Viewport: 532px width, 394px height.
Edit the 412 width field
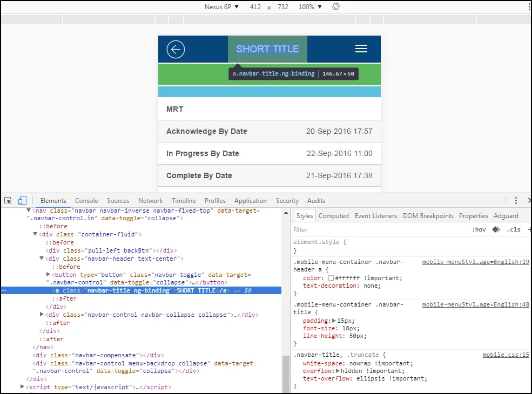tap(255, 7)
